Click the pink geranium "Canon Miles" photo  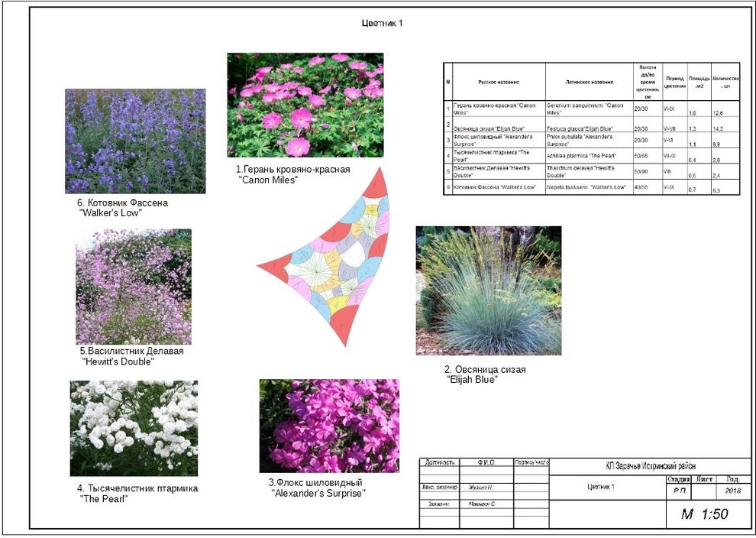(305, 105)
